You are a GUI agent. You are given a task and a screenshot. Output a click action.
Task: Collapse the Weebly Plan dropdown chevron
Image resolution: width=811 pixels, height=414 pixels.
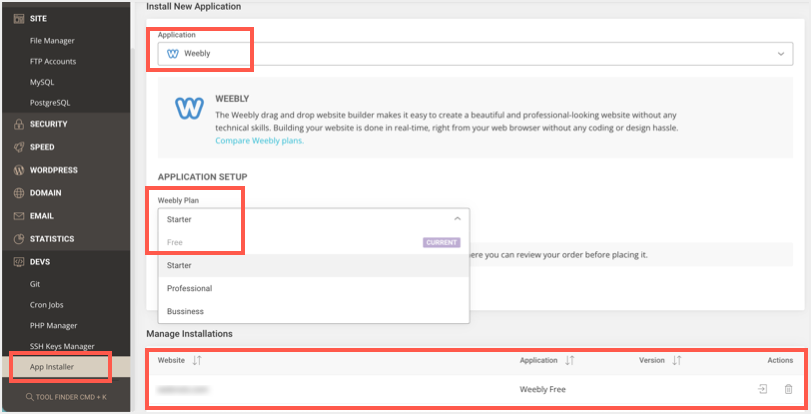457,218
